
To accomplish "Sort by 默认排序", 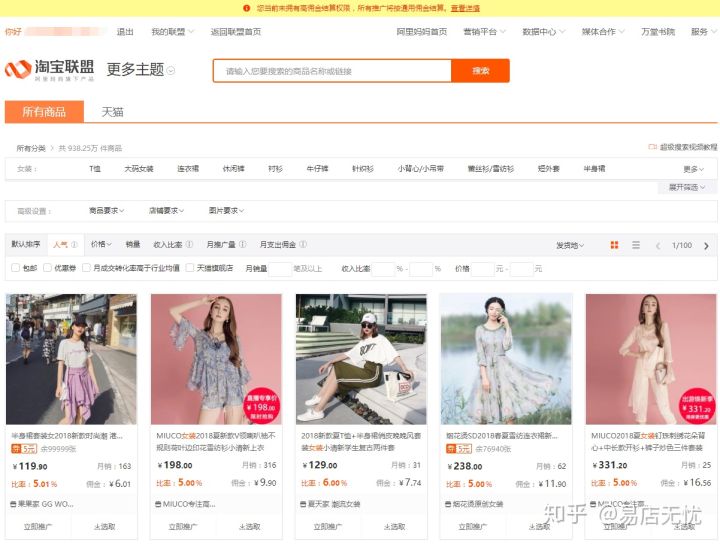I will (x=26, y=244).
